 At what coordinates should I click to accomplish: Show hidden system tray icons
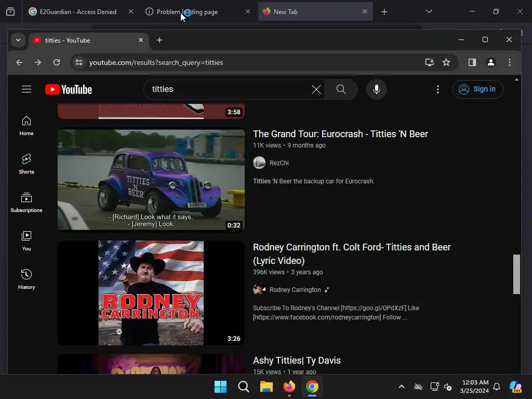coord(402,387)
